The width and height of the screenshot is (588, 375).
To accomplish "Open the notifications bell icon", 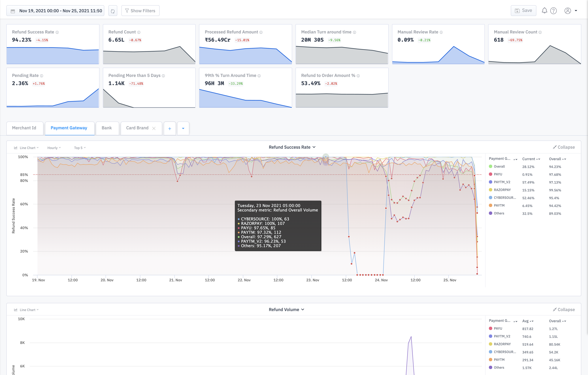I will (x=544, y=11).
